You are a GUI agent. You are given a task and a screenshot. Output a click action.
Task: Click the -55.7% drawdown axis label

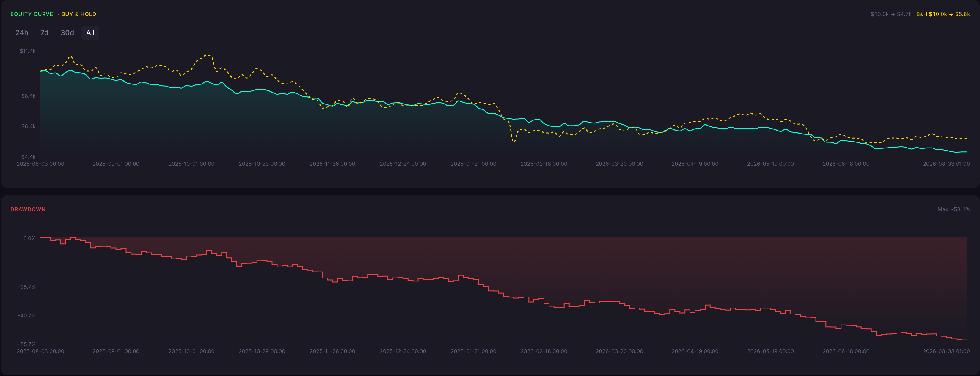tap(27, 344)
